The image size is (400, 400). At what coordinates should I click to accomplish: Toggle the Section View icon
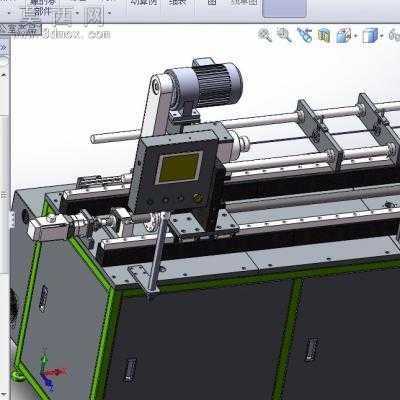[x=324, y=35]
